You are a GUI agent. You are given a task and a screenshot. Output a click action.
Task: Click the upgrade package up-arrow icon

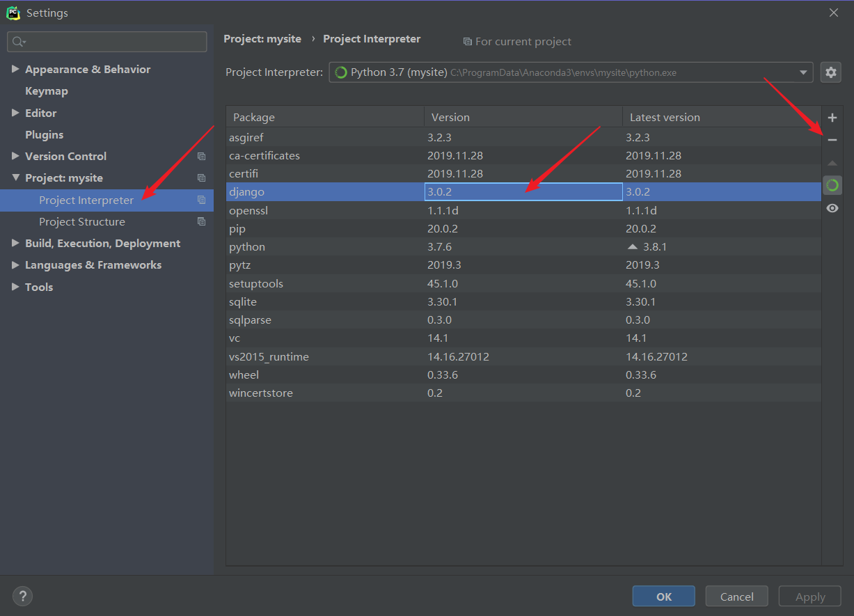pos(832,163)
